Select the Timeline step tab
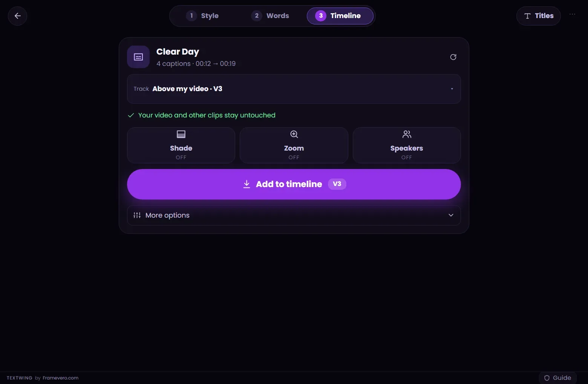 [340, 16]
